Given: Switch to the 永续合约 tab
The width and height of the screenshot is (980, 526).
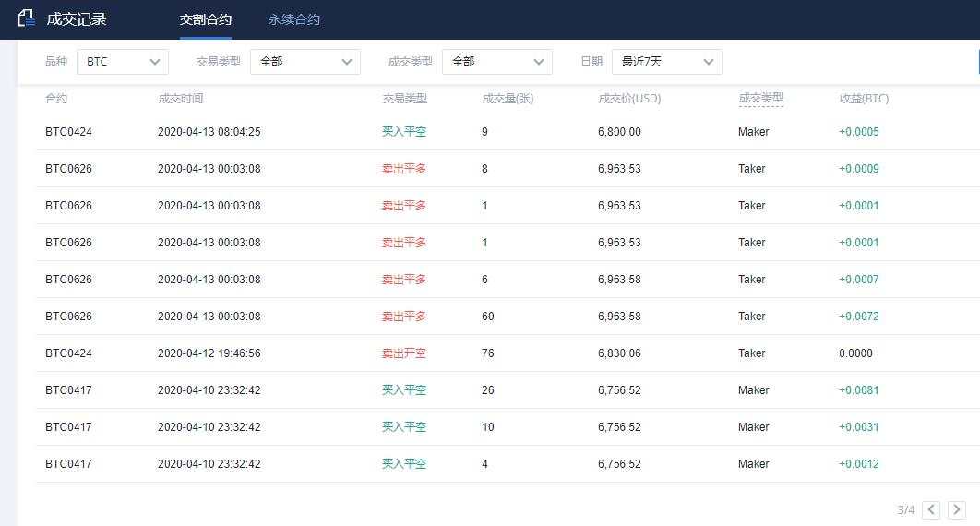Looking at the screenshot, I should 293,19.
